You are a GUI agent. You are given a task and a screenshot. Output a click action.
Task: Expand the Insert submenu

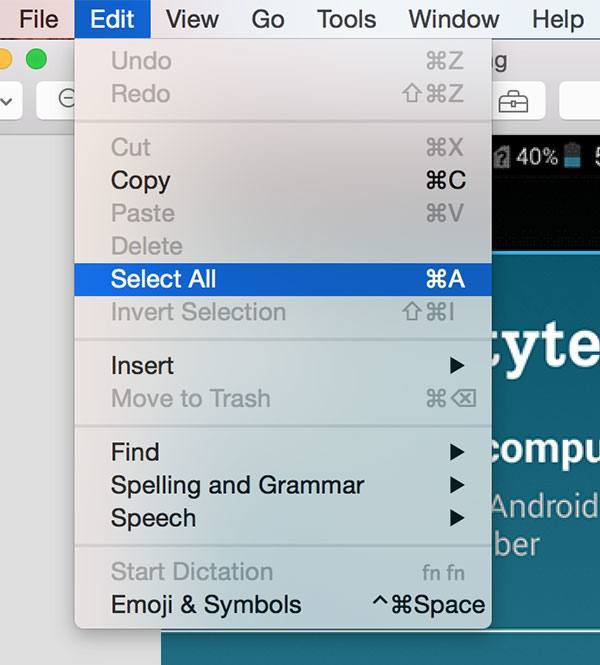[x=283, y=365]
